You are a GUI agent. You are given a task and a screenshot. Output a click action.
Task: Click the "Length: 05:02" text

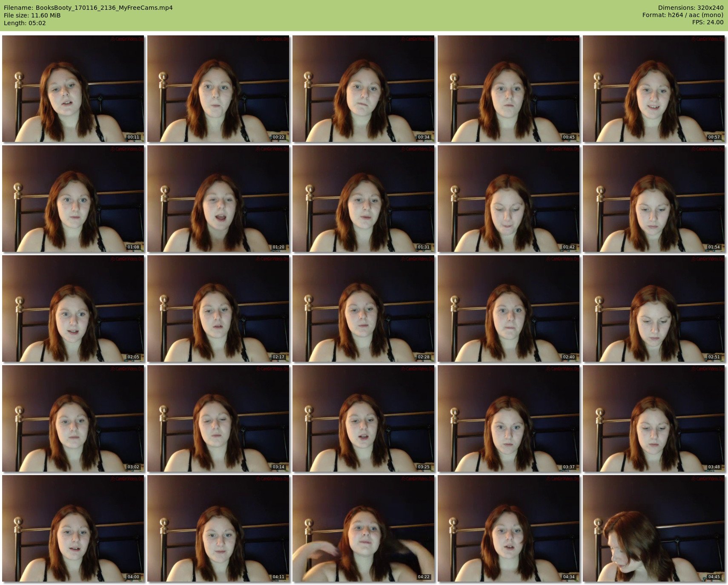pos(25,23)
